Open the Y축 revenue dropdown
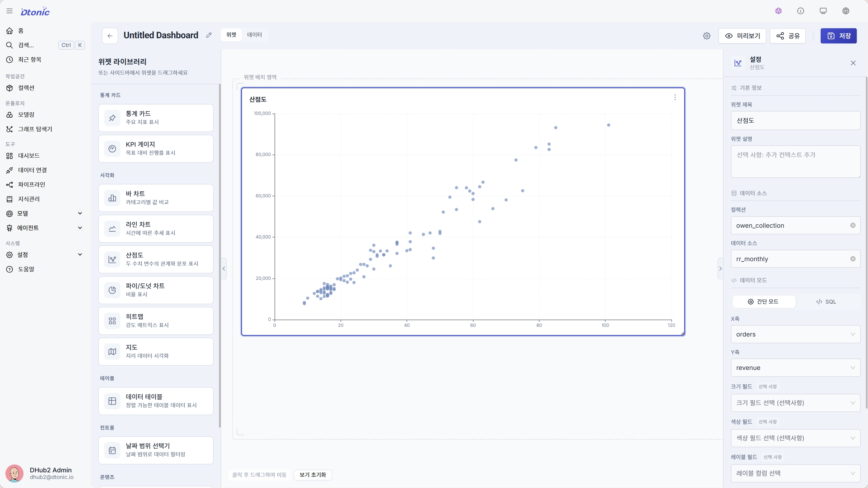This screenshot has height=488, width=868. pos(795,368)
